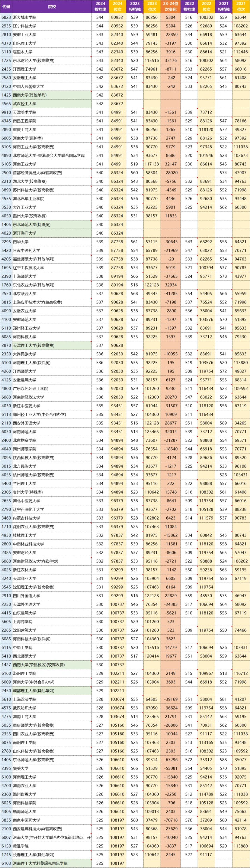Click the cell 上海应用技术大学(较高收费)

(52, 302)
